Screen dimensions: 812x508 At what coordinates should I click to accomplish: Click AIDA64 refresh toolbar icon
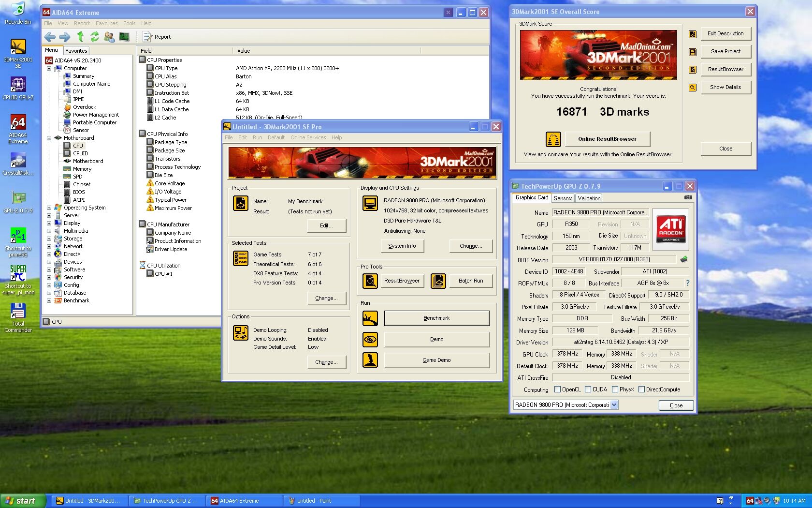point(95,37)
